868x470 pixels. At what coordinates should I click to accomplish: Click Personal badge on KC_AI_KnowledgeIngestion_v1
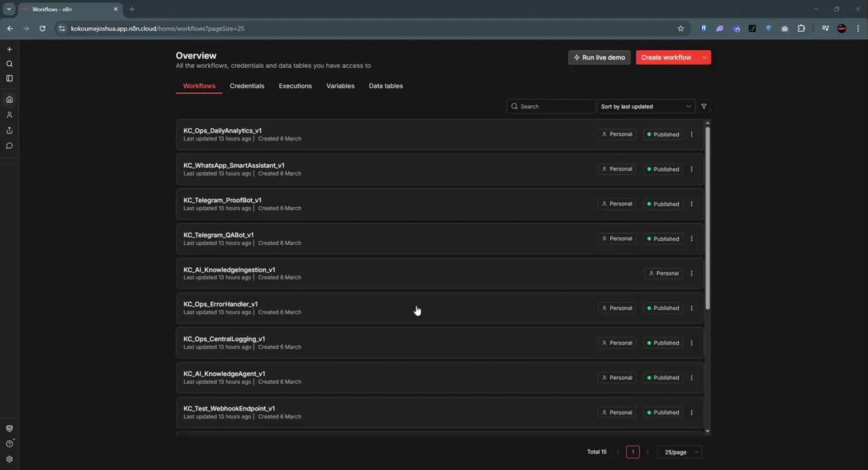tap(664, 273)
